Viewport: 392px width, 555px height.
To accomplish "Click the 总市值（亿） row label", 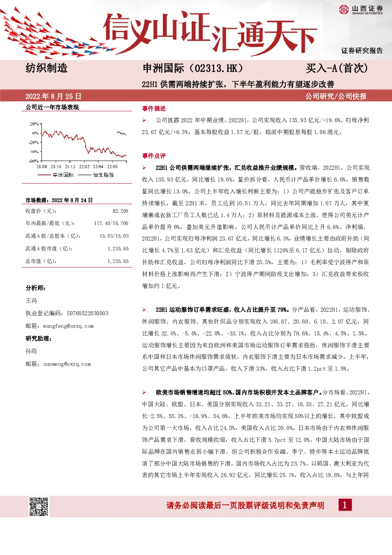I will pos(41,261).
